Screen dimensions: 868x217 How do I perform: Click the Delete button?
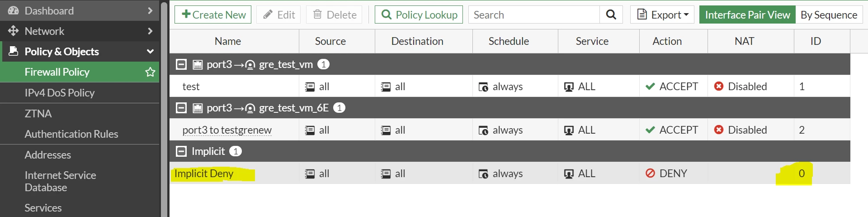[x=335, y=14]
